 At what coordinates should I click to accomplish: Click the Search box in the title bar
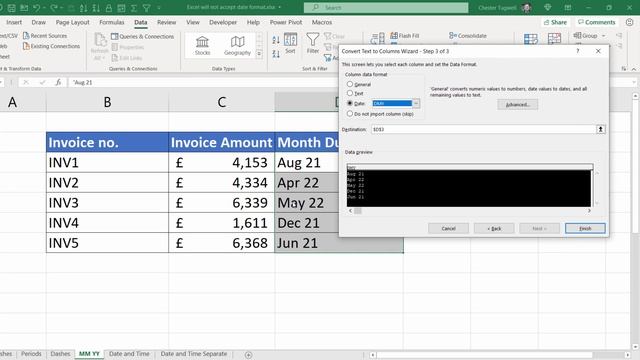click(386, 8)
